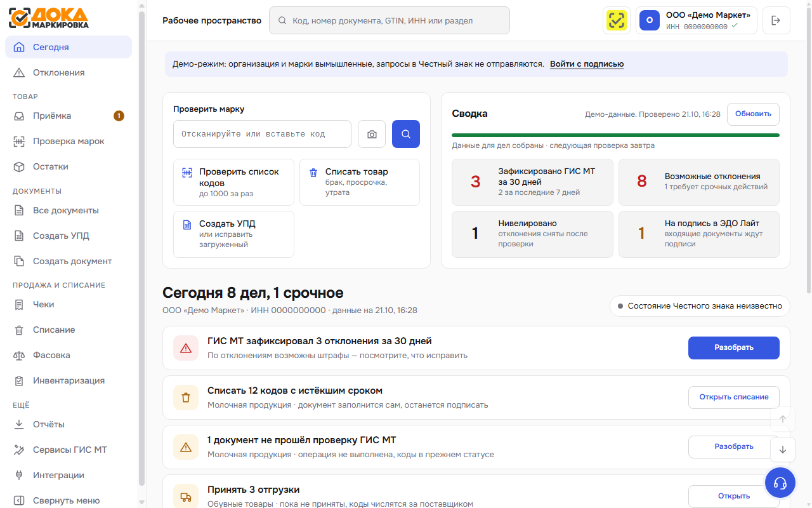Viewport: 812px width, 508px height.
Task: Click the down arrow navigation button
Action: pos(783,450)
